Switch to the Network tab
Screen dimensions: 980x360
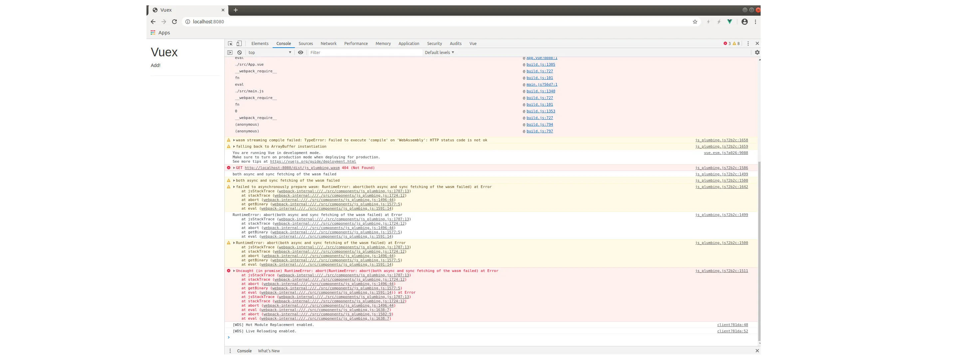click(328, 43)
